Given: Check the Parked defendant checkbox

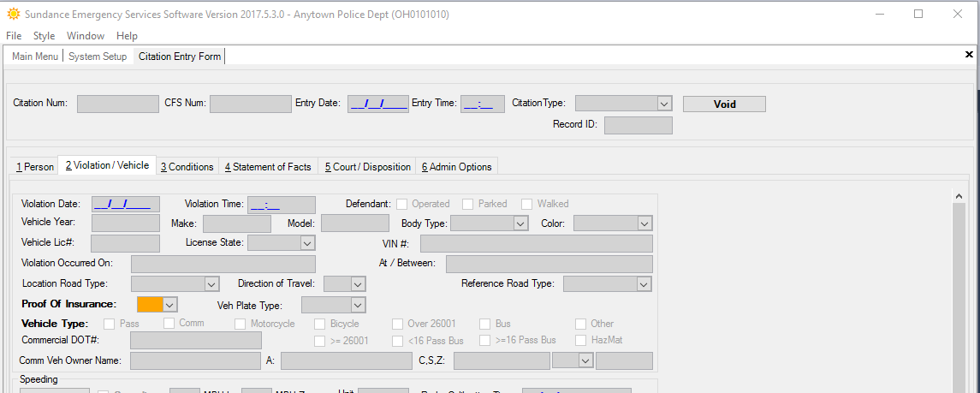Looking at the screenshot, I should pos(468,204).
